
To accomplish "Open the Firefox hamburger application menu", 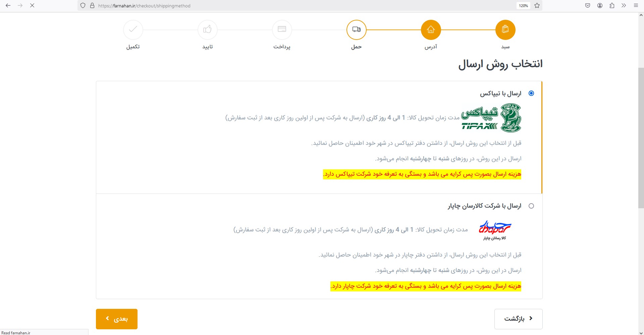I will 636,6.
